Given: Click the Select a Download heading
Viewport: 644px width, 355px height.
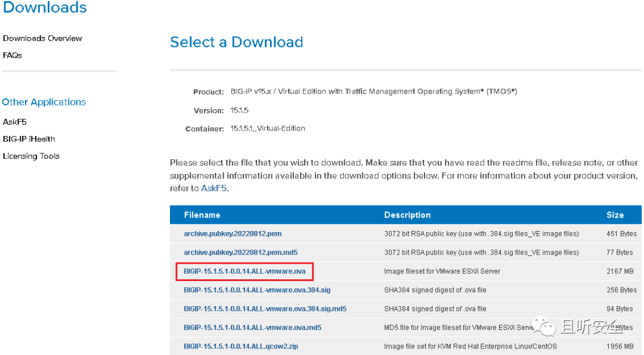Looking at the screenshot, I should [237, 42].
